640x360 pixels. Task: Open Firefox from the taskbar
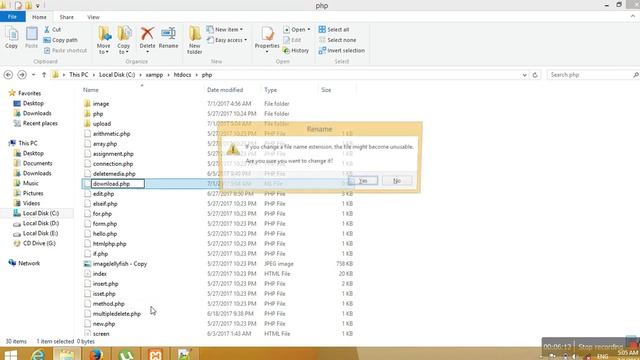coord(96,354)
